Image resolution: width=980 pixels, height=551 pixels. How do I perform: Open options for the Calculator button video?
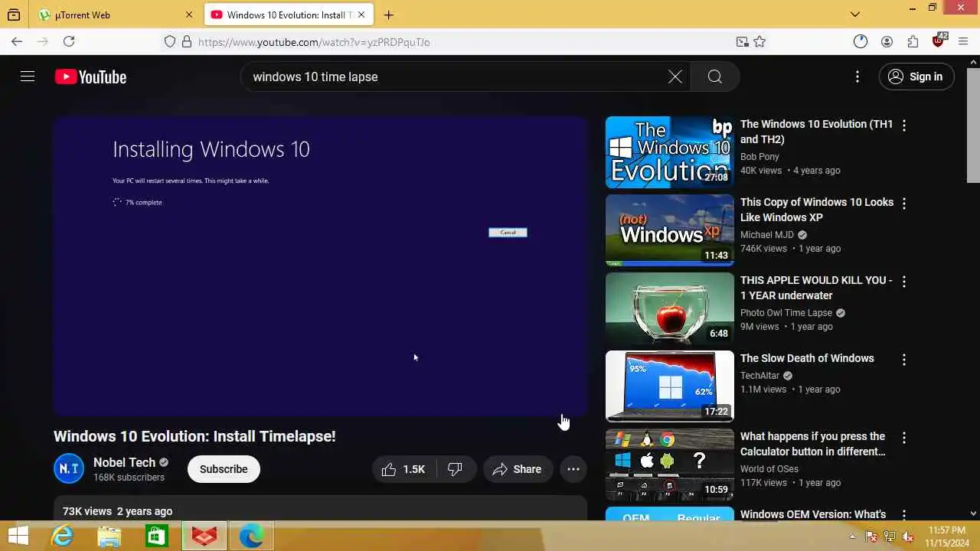coord(904,437)
